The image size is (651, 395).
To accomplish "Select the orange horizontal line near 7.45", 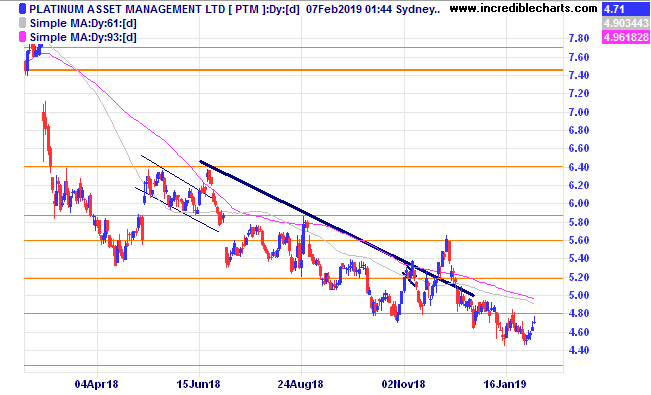I will (294, 70).
